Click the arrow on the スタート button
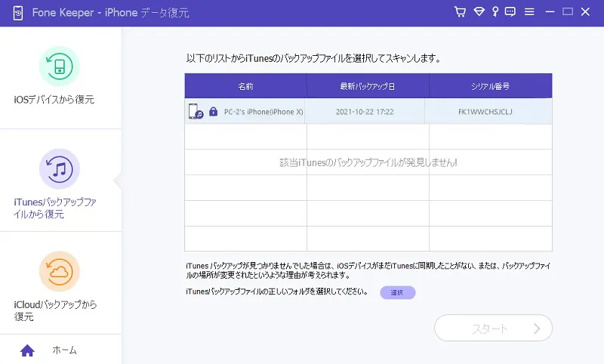604x364 pixels. pos(537,329)
